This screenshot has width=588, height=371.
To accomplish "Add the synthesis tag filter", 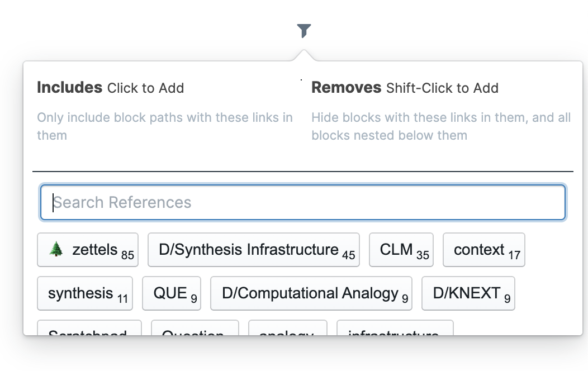I will click(x=84, y=293).
